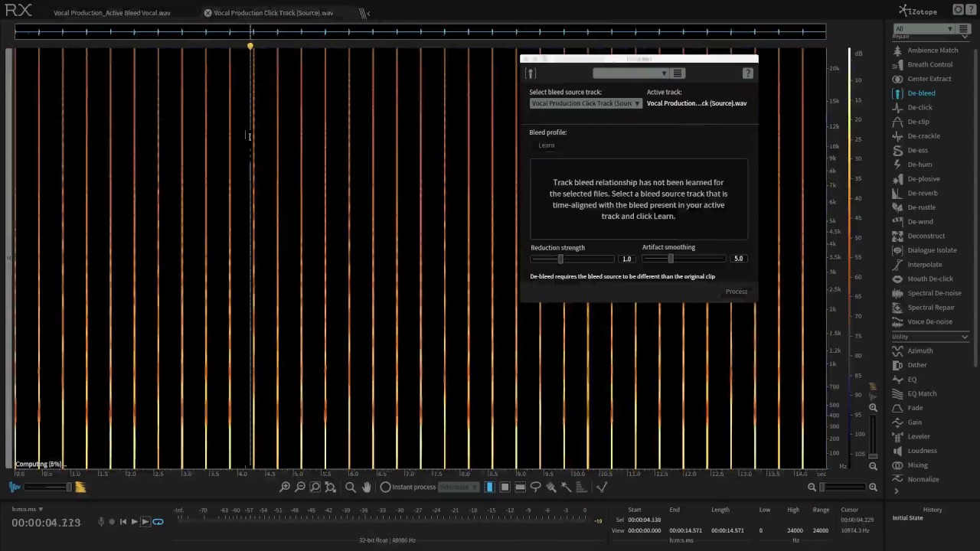980x551 pixels.
Task: Toggle the Instant process option
Action: tap(408, 487)
